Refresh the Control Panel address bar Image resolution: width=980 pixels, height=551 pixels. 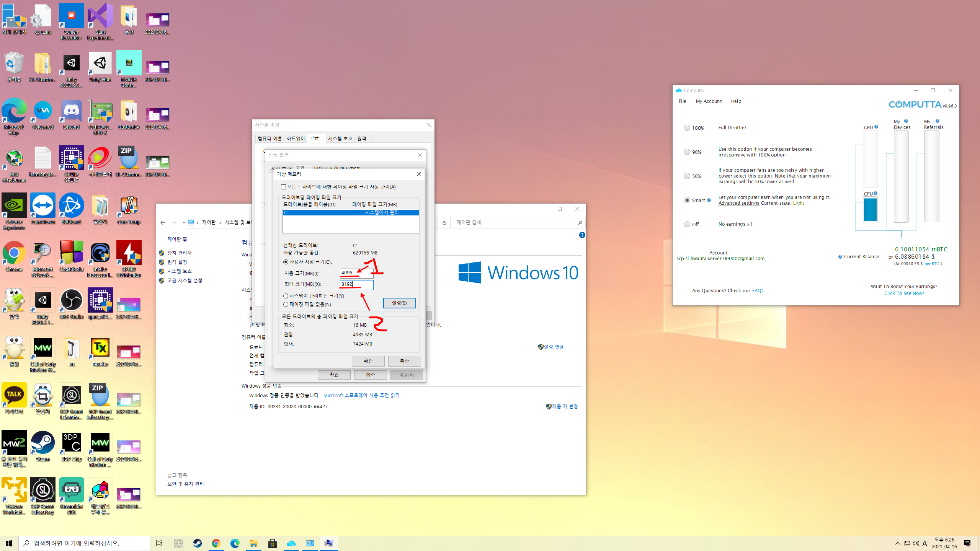click(444, 223)
